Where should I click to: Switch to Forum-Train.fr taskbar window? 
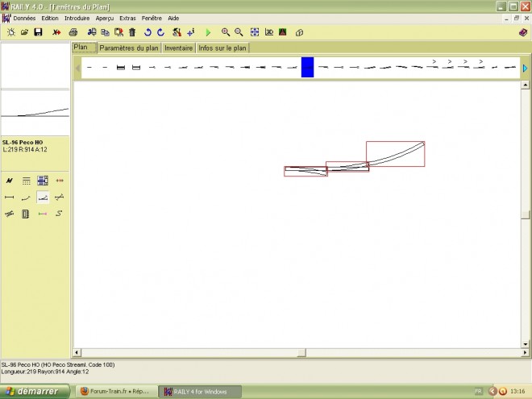(x=116, y=392)
